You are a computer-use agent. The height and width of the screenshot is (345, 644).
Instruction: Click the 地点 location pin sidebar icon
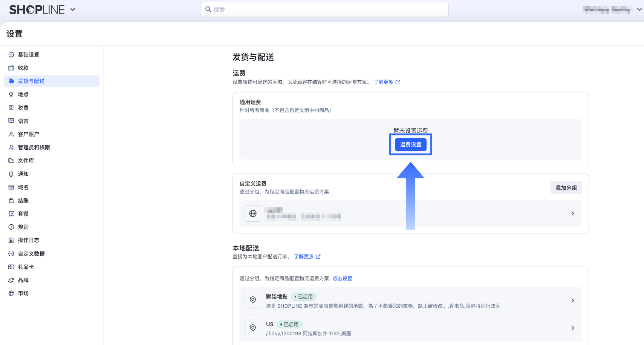[x=11, y=94]
